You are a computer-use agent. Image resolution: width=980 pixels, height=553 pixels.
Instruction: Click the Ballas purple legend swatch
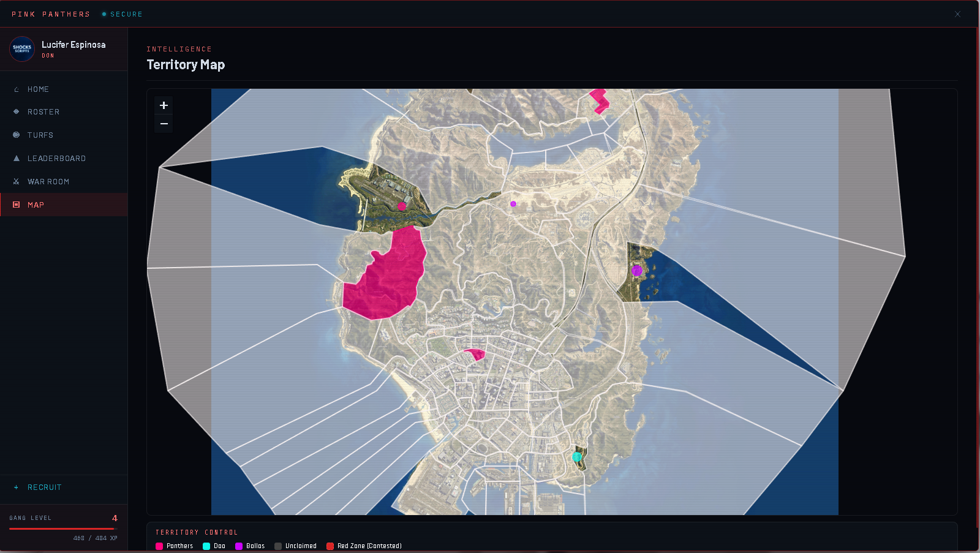tap(239, 546)
